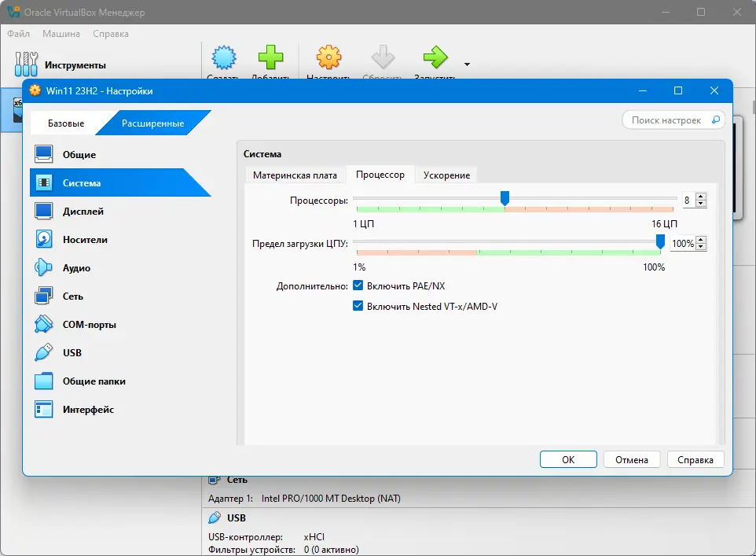Click the xHCI USB controller value
This screenshot has width=756, height=556.
point(314,536)
